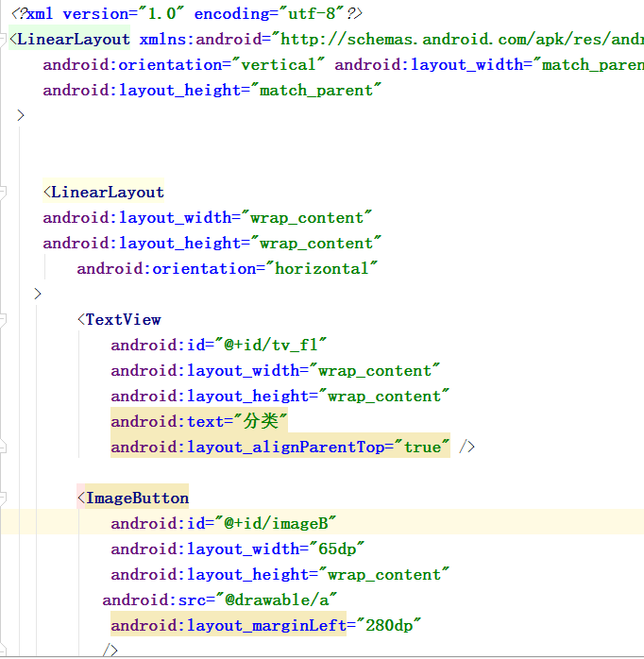Screen dimensions: 644x659
Task: Click android:layout_width="65dp" line
Action: (x=238, y=549)
